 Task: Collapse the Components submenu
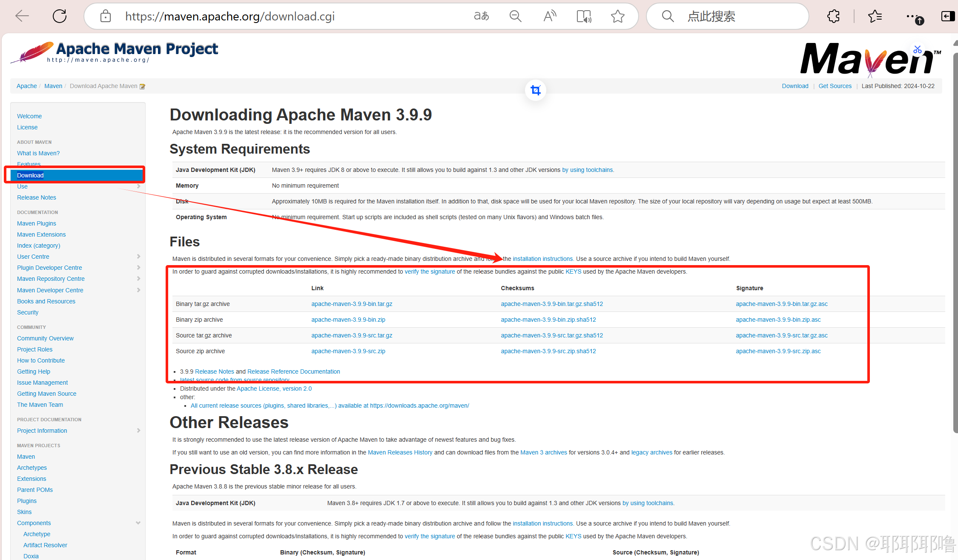pos(138,523)
